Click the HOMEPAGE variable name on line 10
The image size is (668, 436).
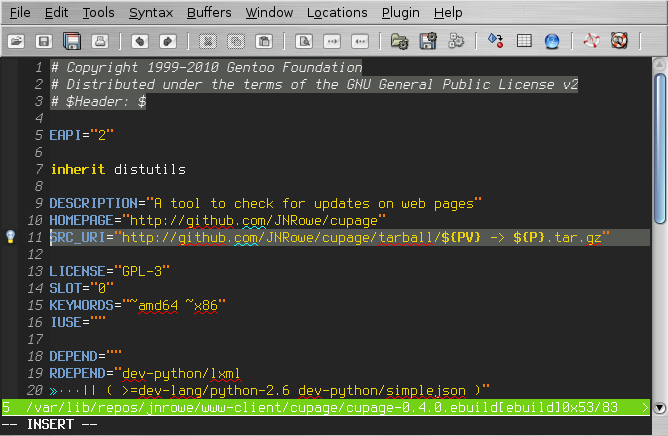82,220
